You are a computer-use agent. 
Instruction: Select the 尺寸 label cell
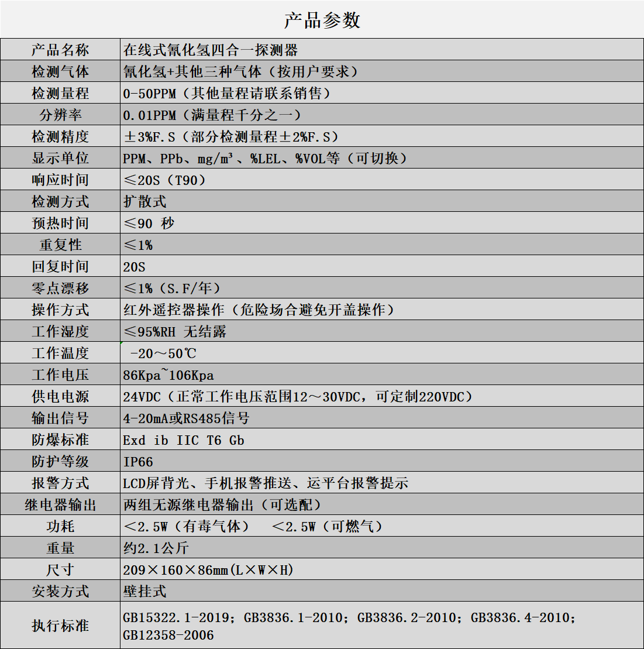click(60, 569)
